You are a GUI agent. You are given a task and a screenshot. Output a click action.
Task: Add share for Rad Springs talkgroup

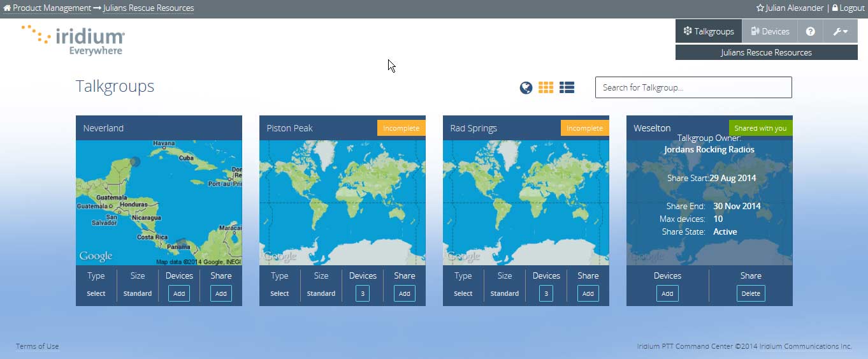[x=588, y=293]
